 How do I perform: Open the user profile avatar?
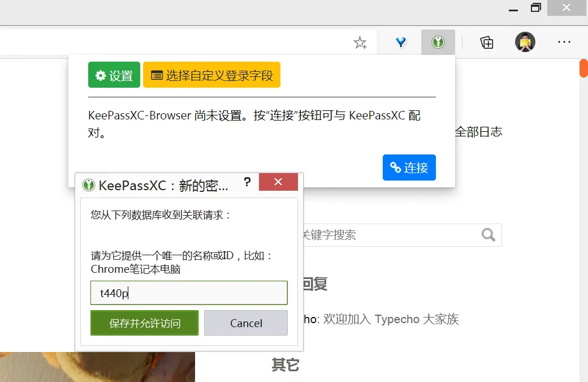point(525,42)
